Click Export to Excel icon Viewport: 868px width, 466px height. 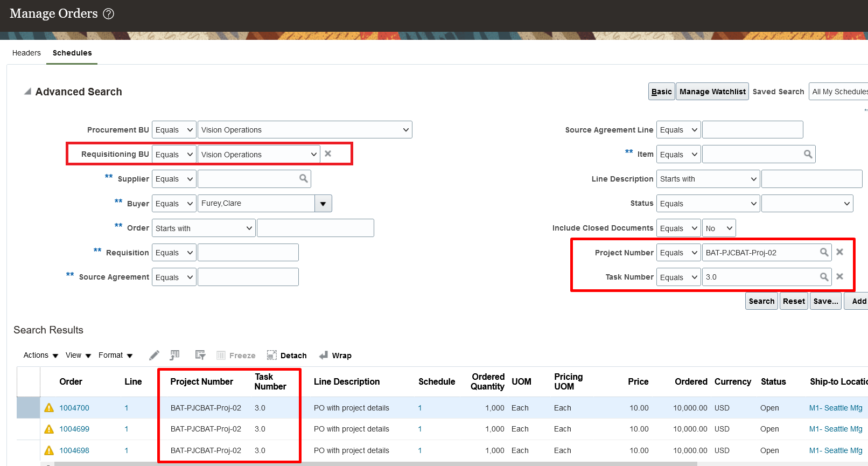click(174, 355)
